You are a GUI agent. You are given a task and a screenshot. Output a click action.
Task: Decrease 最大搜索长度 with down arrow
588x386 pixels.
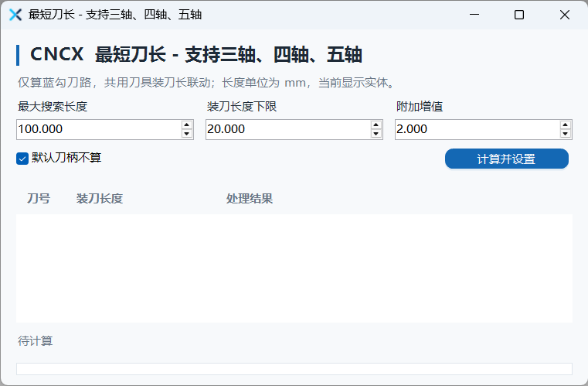click(187, 134)
